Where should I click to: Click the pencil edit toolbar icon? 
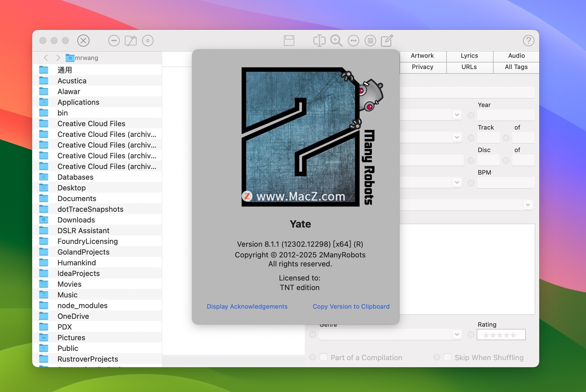coord(387,41)
